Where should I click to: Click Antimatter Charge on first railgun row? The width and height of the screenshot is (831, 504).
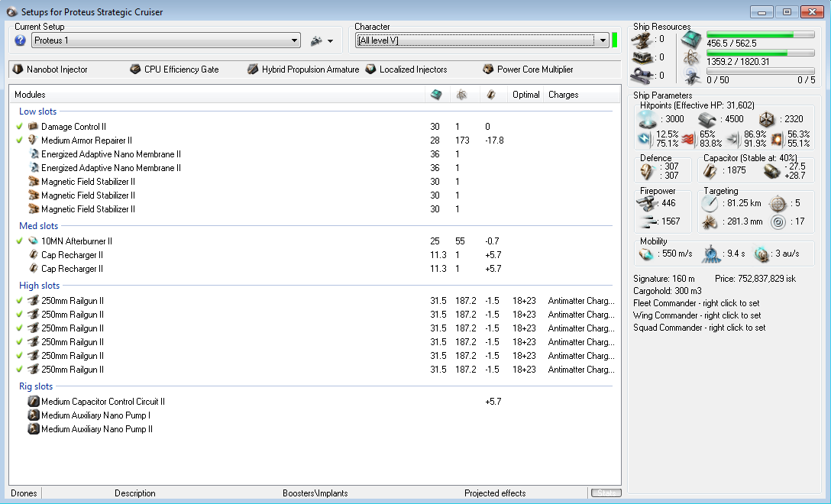[x=580, y=301]
